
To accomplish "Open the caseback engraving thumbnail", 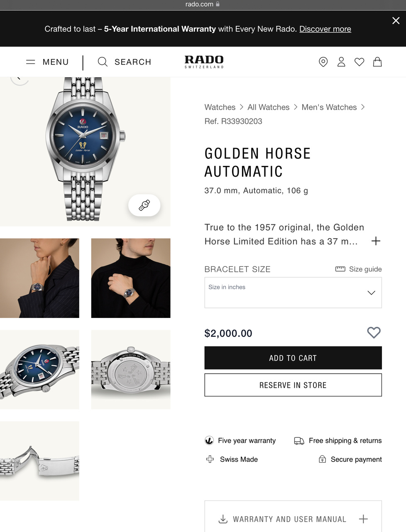I will [x=131, y=369].
